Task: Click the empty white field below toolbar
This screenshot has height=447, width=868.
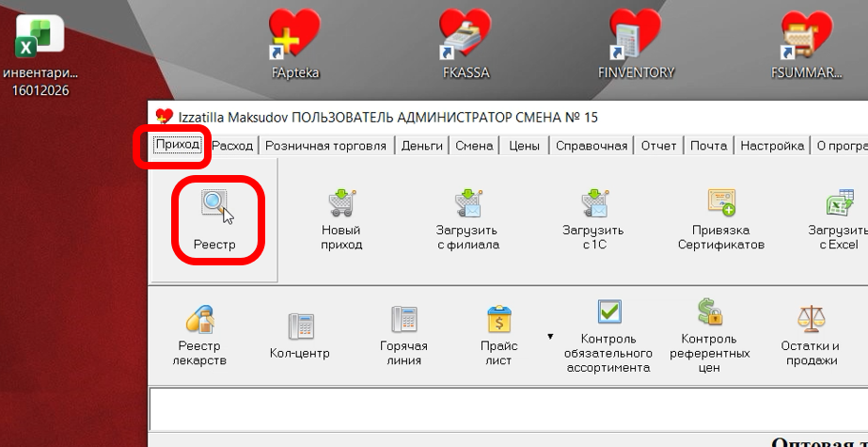Action: (x=508, y=408)
